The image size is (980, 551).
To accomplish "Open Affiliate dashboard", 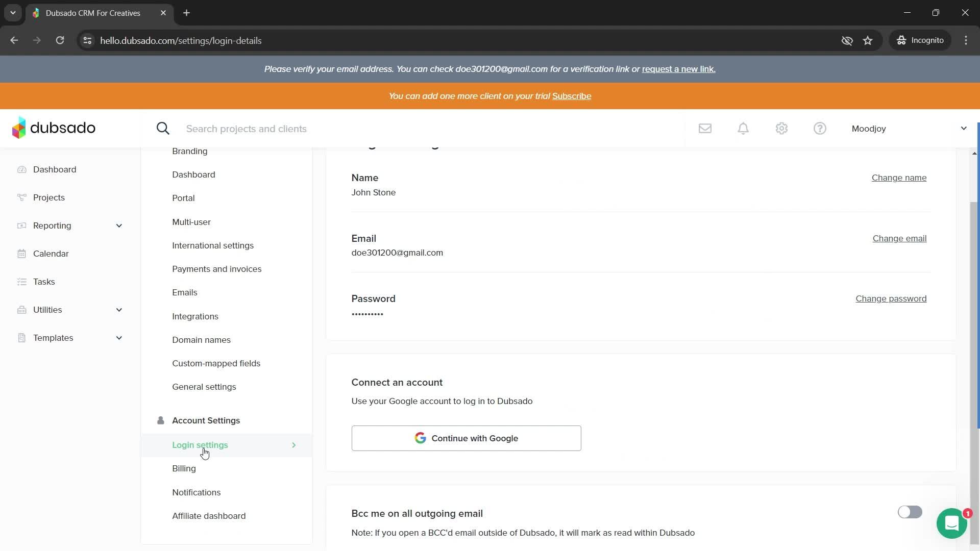I will [x=209, y=516].
